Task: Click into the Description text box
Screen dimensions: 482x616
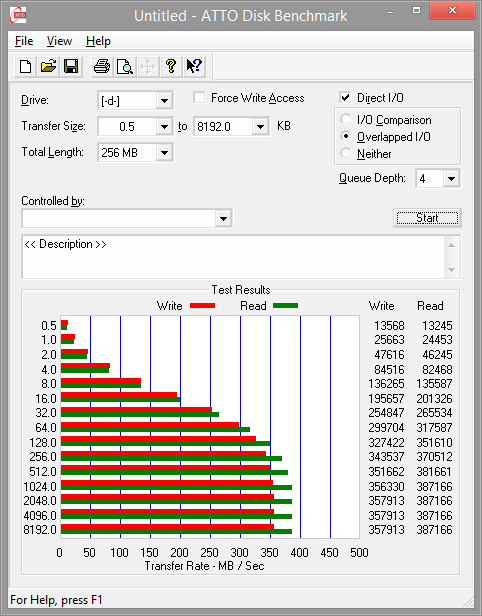Action: 233,257
